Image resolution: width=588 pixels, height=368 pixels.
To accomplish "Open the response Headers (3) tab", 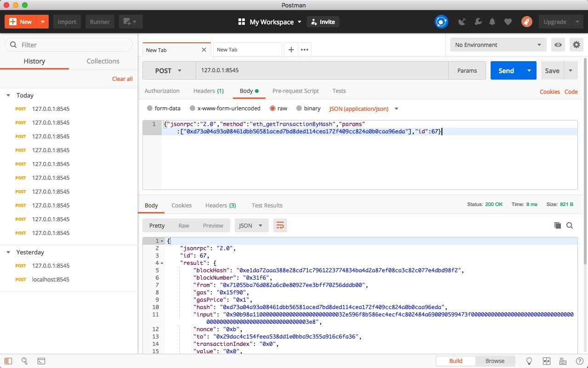I will tap(220, 206).
